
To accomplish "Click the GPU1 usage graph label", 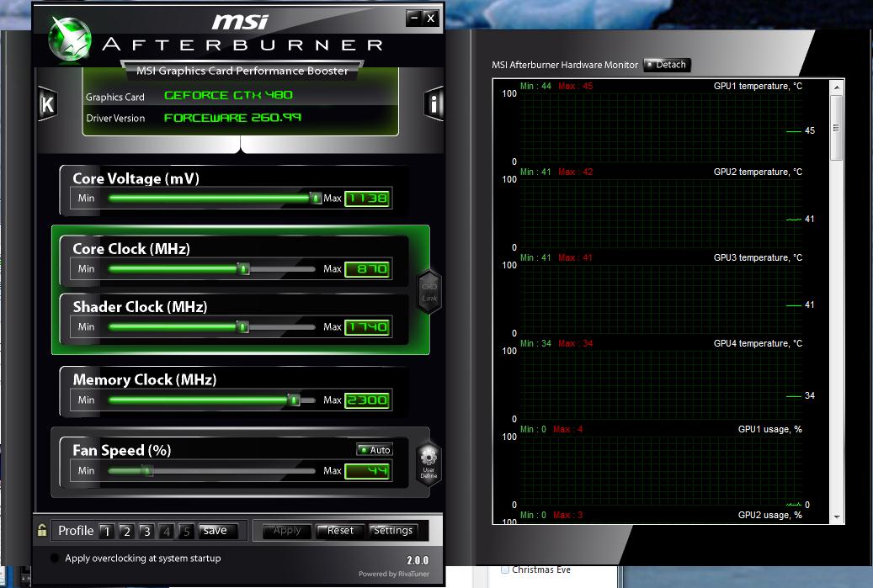I will (x=770, y=430).
